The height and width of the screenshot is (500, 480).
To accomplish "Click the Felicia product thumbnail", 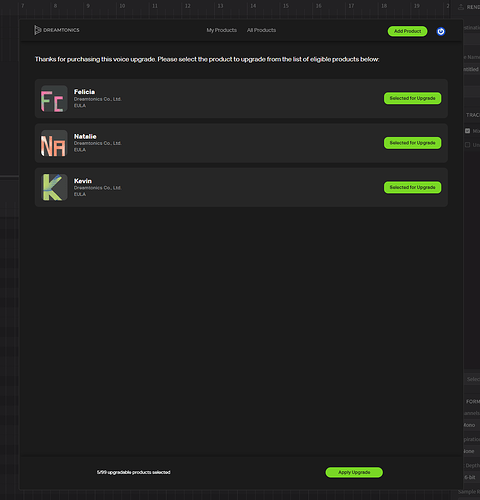I will tap(54, 99).
